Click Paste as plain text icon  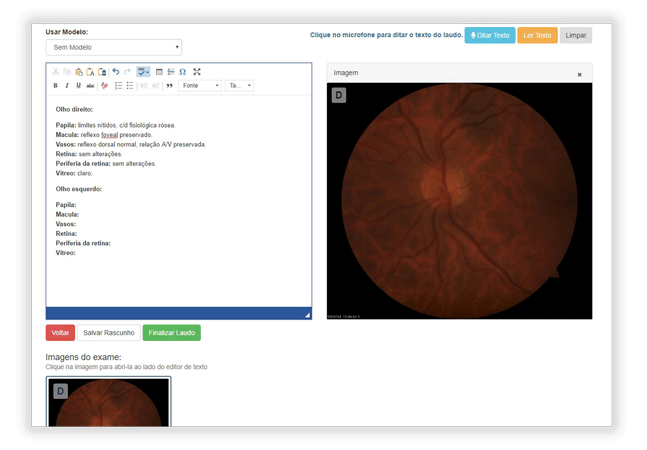[90, 72]
